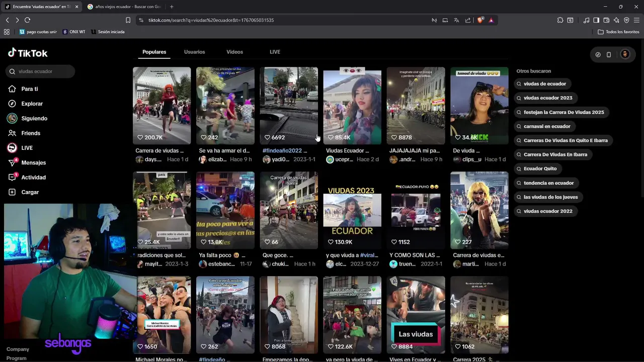Search suggestion 'Carrera De Viudas En Ibarra'
Screen dimensions: 644x362
(553, 154)
